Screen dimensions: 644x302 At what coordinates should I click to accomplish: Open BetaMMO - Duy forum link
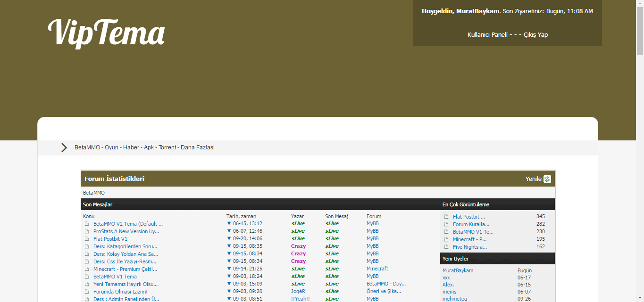(x=386, y=284)
